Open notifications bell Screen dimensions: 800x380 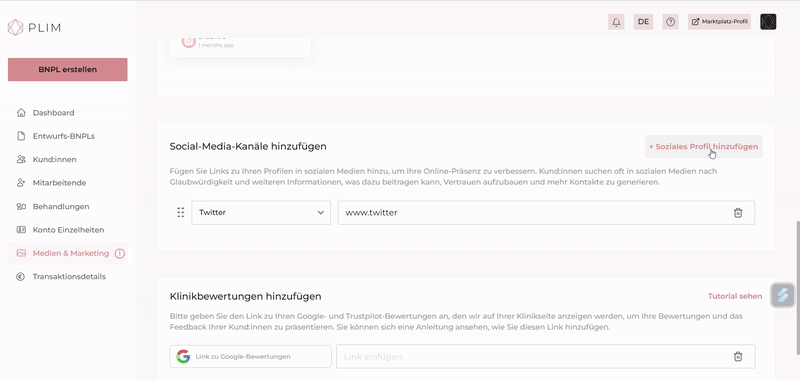pos(616,22)
